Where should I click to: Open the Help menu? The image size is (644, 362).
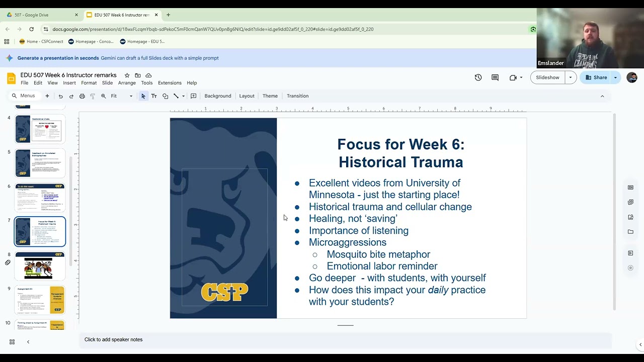click(192, 83)
